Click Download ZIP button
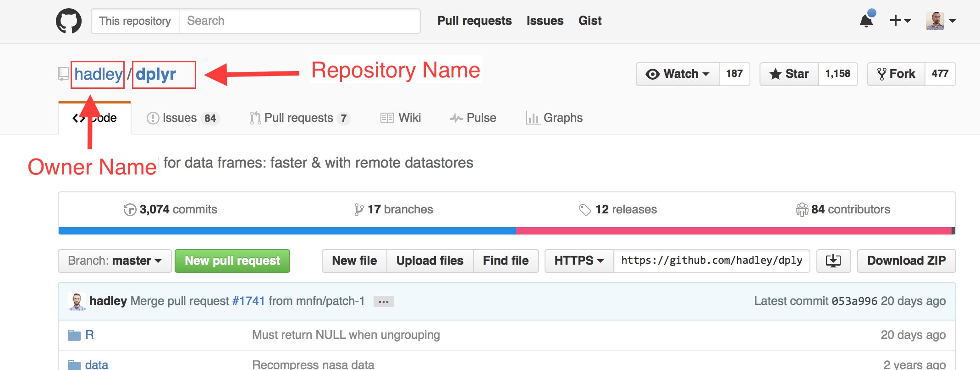Screen dimensions: 980x370 coord(906,261)
